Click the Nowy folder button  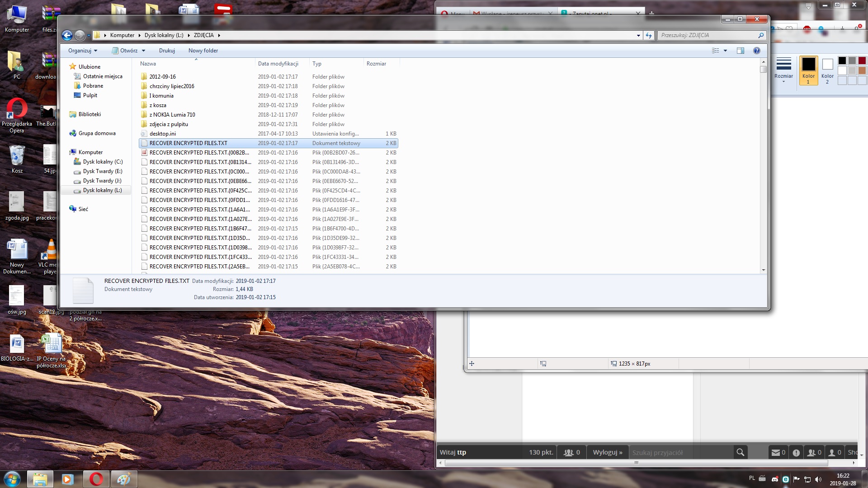click(203, 51)
